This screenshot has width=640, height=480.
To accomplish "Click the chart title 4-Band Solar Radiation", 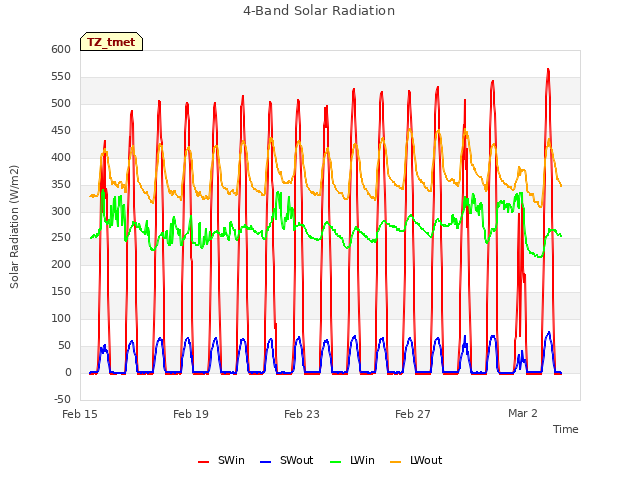I will (x=319, y=11).
